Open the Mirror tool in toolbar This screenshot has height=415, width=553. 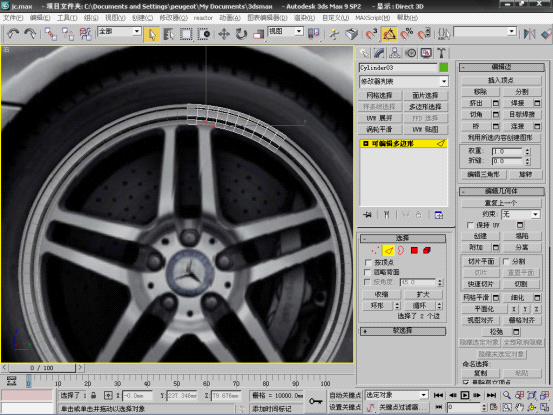pyautogui.click(x=529, y=34)
